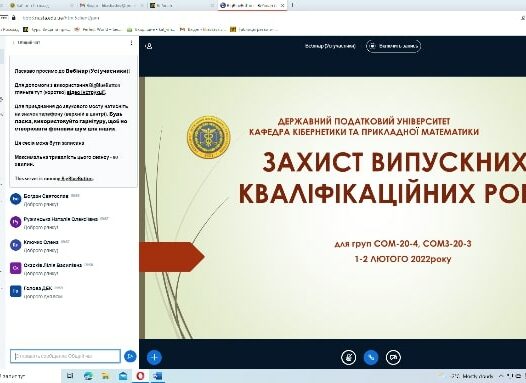This screenshot has width=526, height=383.
Task: Click the session title text in header
Action: [x=330, y=46]
